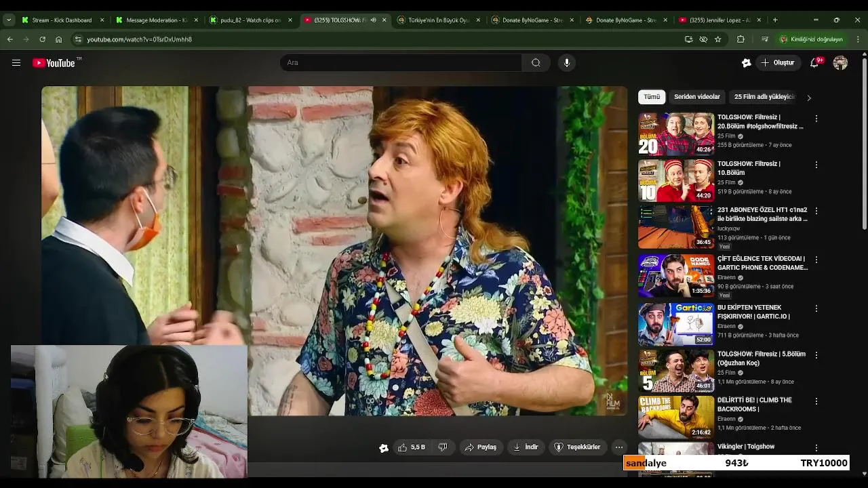Viewport: 868px width, 488px height.
Task: Click the crossed-eye icon in address bar
Action: pos(703,39)
